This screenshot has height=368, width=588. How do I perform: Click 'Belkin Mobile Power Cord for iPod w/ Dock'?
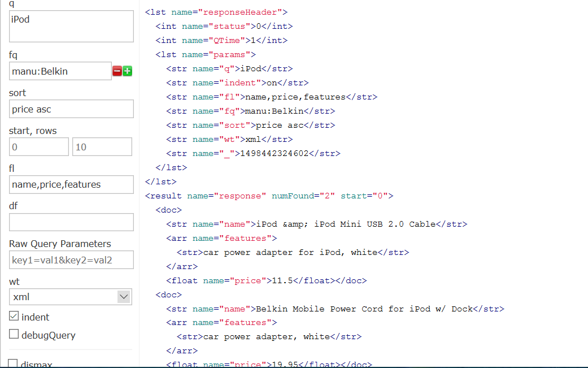(x=364, y=309)
